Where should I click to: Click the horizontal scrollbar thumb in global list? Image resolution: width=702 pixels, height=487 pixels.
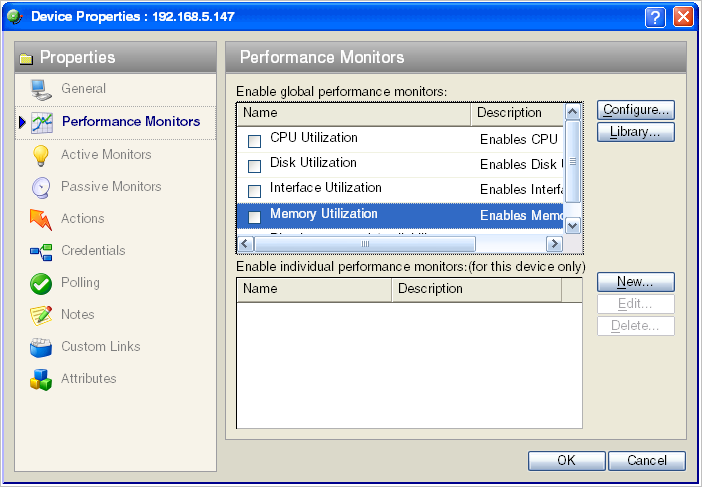click(x=365, y=244)
